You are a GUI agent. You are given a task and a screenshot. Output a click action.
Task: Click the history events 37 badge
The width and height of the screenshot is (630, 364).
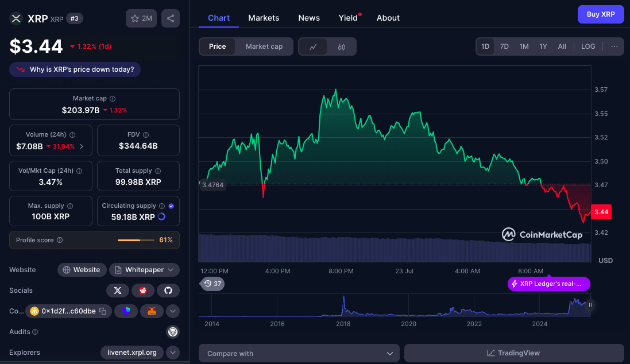[x=212, y=284]
